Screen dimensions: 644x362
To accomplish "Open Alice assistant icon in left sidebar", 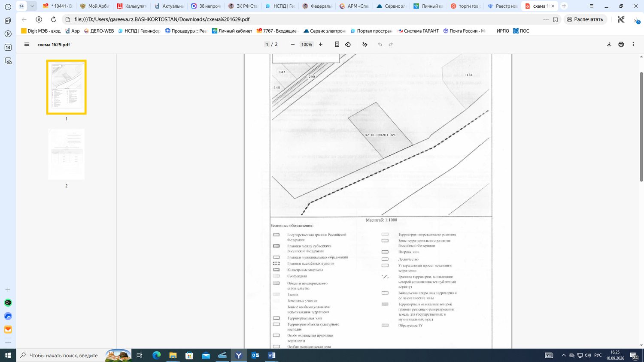I will (x=8, y=303).
